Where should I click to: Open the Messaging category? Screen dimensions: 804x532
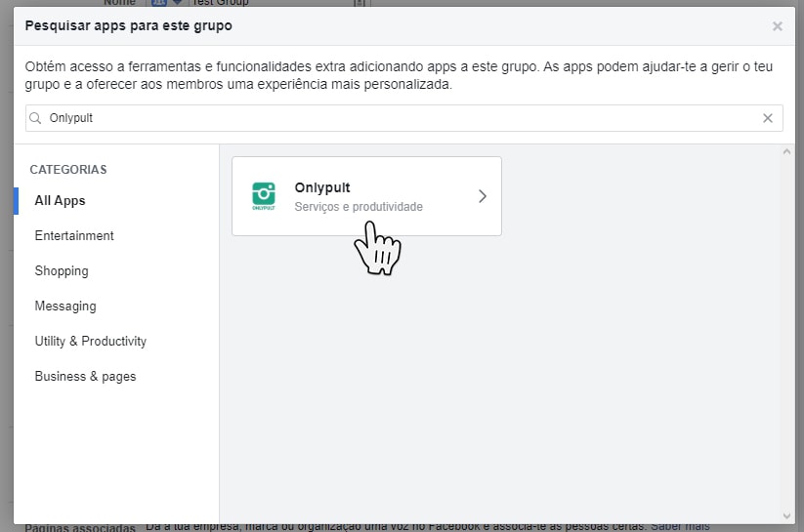[65, 306]
